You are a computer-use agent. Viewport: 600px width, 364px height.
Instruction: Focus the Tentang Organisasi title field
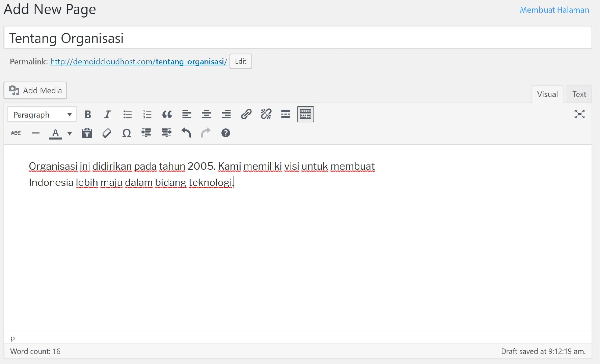(x=298, y=37)
